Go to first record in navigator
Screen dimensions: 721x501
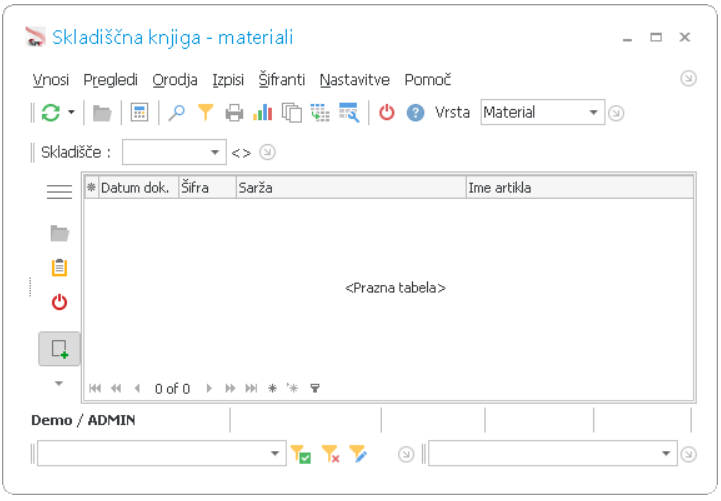(95, 388)
